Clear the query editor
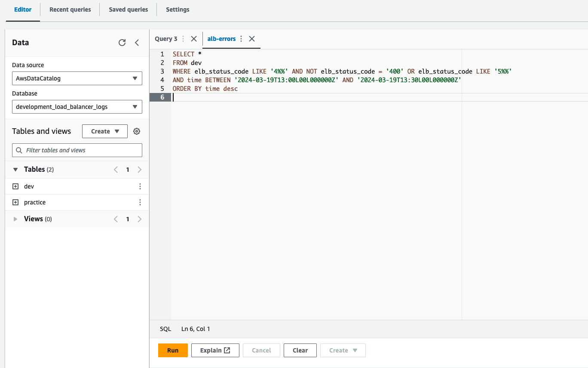Viewport: 588px width, 368px height. [x=300, y=350]
